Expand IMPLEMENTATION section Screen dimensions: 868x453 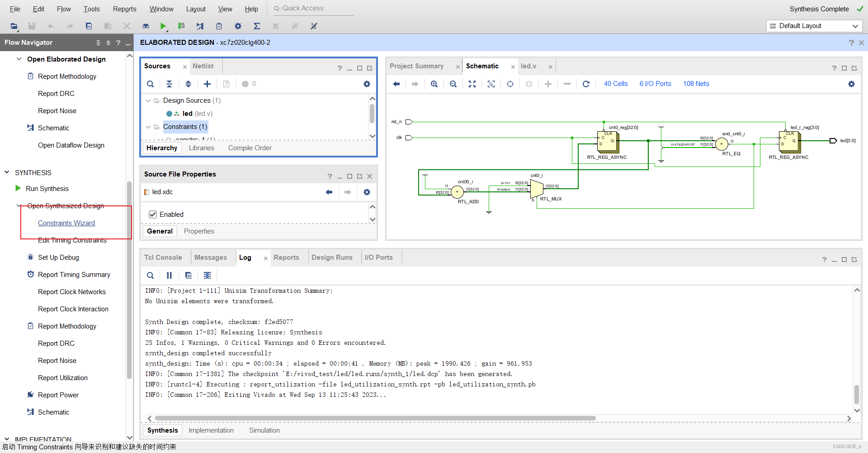click(x=7, y=439)
